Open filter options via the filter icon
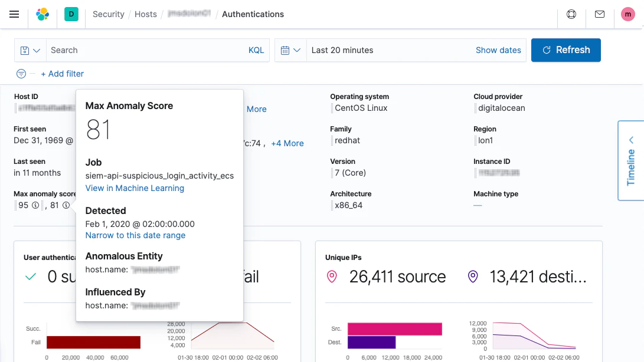 (x=21, y=74)
